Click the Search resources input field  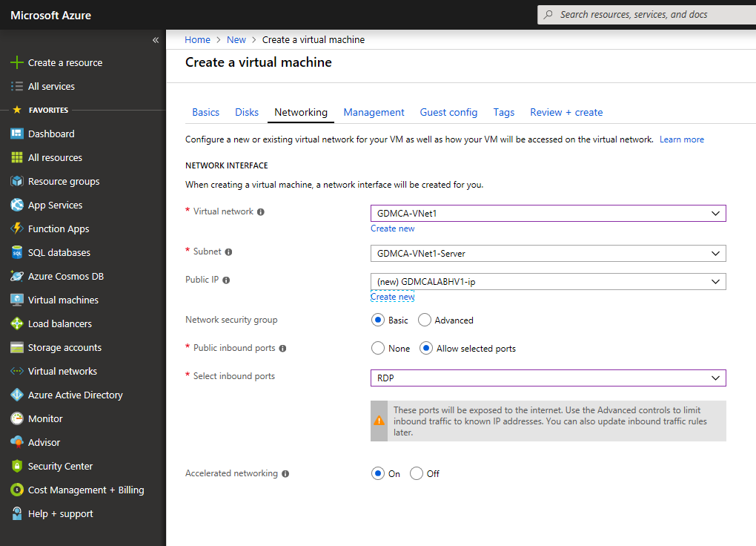point(647,15)
